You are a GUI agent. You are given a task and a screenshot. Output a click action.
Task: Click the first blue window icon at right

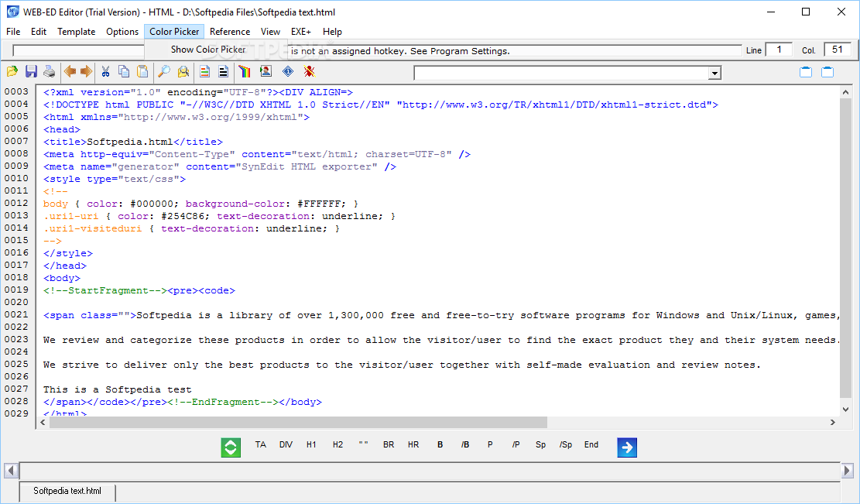tap(806, 72)
